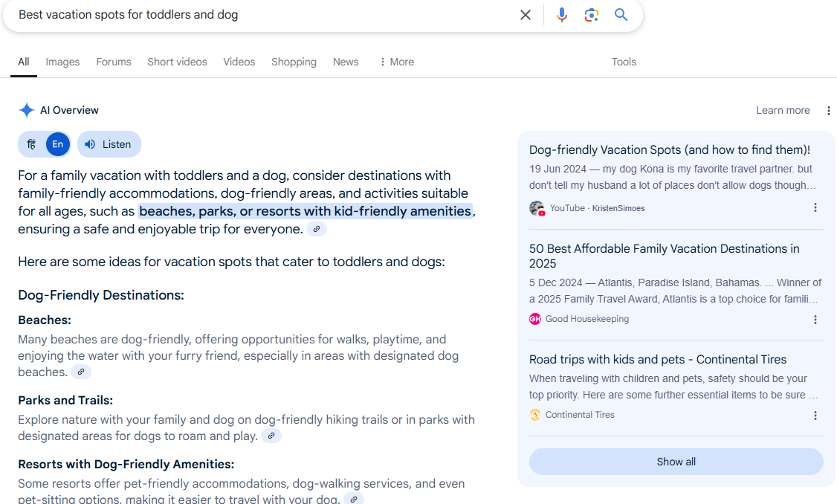The height and width of the screenshot is (504, 837).
Task: Expand sources with Show all button
Action: pos(676,462)
